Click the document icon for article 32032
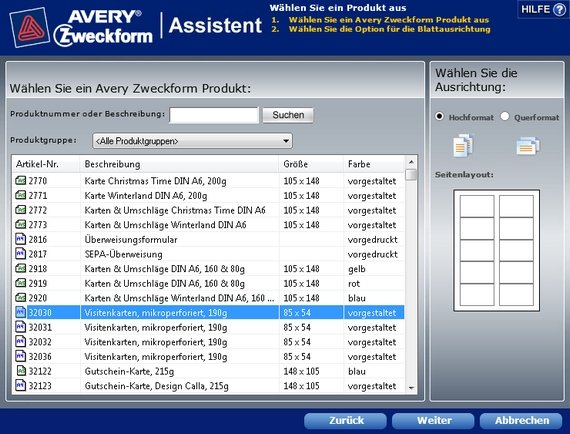The width and height of the screenshot is (570, 434). point(21,341)
